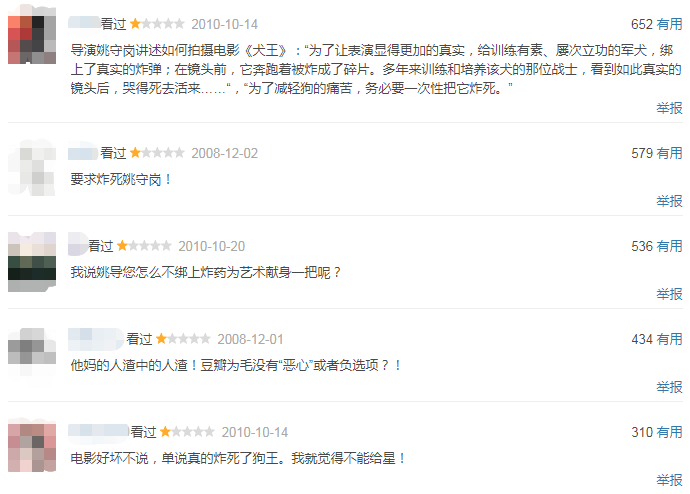Open avatar of the 536-useful reviewer

point(32,262)
